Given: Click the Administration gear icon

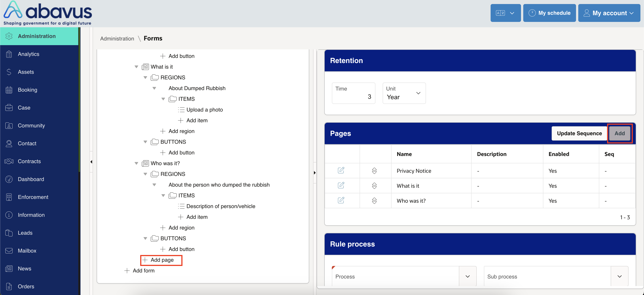Looking at the screenshot, I should point(9,36).
